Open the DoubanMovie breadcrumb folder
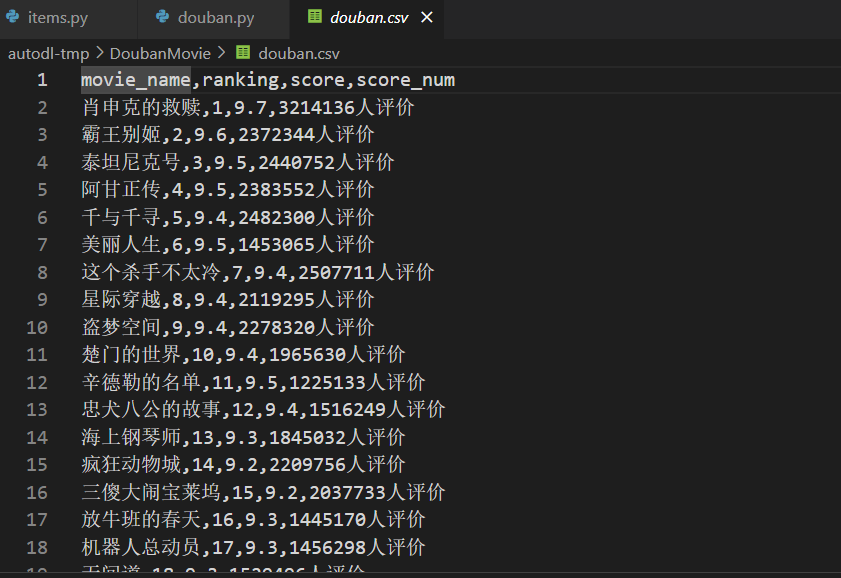 (x=160, y=54)
